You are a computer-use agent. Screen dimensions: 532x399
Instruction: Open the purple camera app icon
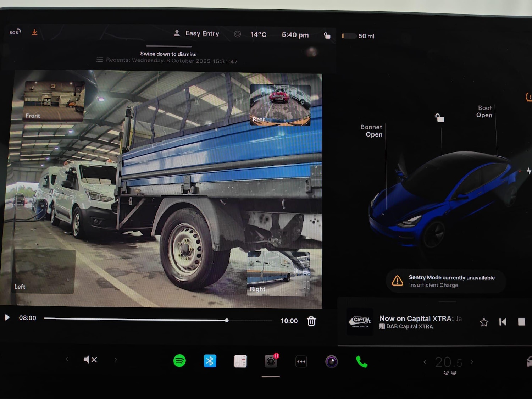pyautogui.click(x=332, y=362)
